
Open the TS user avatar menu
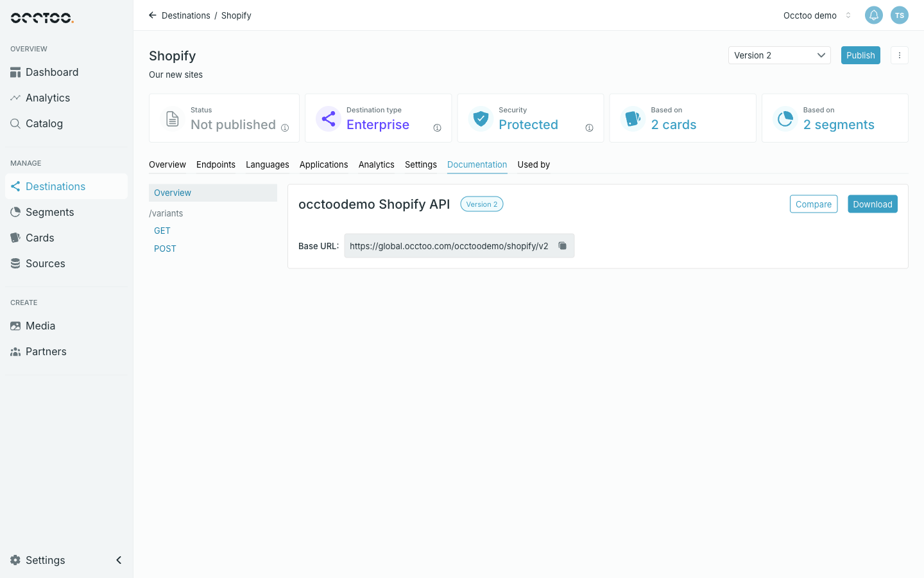click(900, 15)
